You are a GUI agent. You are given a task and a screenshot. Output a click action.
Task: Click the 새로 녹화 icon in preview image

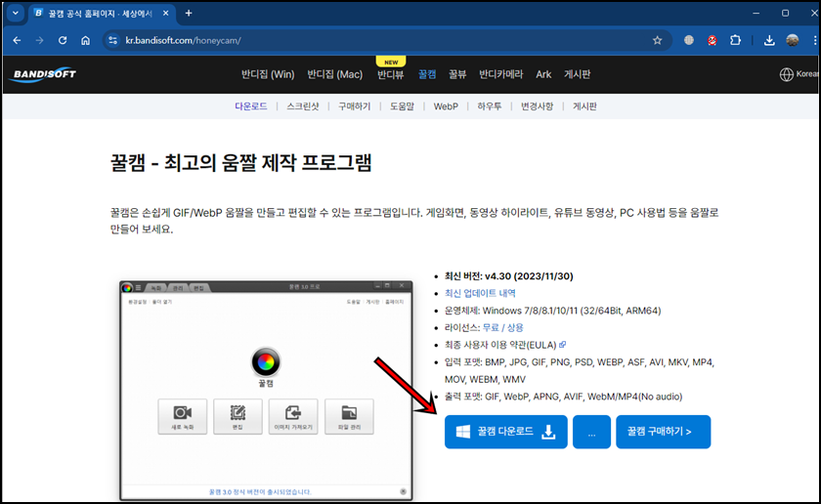[182, 417]
